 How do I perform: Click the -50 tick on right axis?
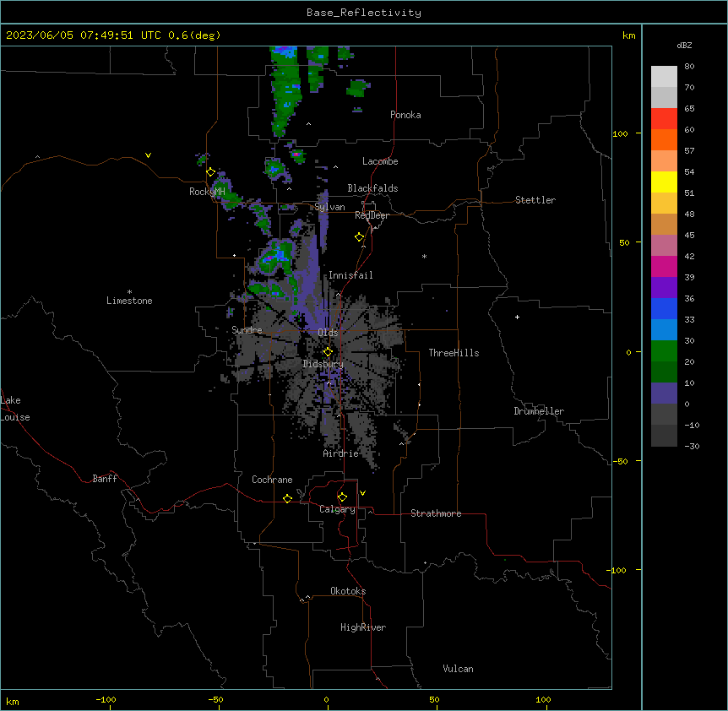[620, 461]
